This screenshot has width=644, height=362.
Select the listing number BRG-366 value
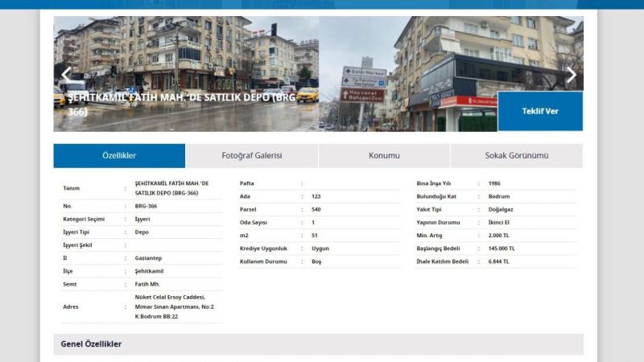pyautogui.click(x=146, y=206)
